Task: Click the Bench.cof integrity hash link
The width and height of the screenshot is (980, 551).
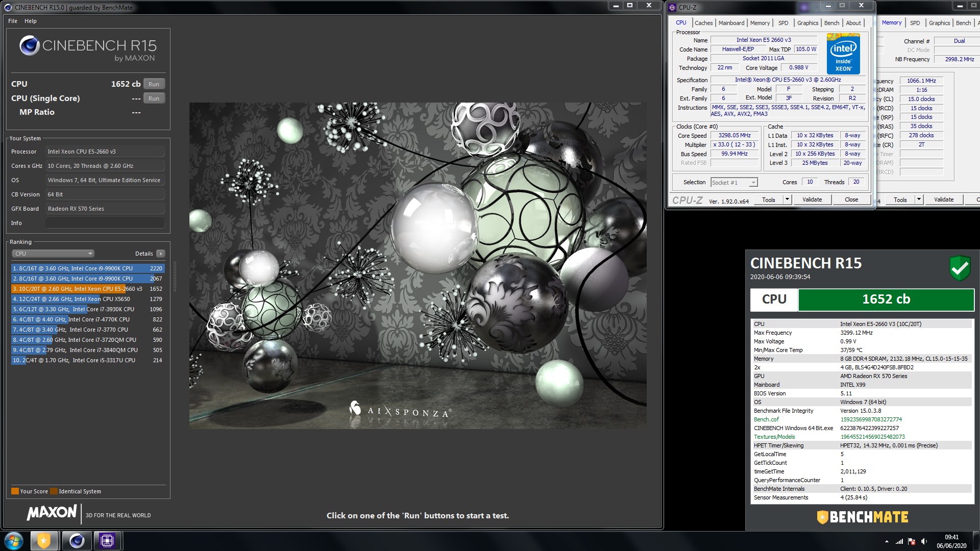Action: [871, 419]
